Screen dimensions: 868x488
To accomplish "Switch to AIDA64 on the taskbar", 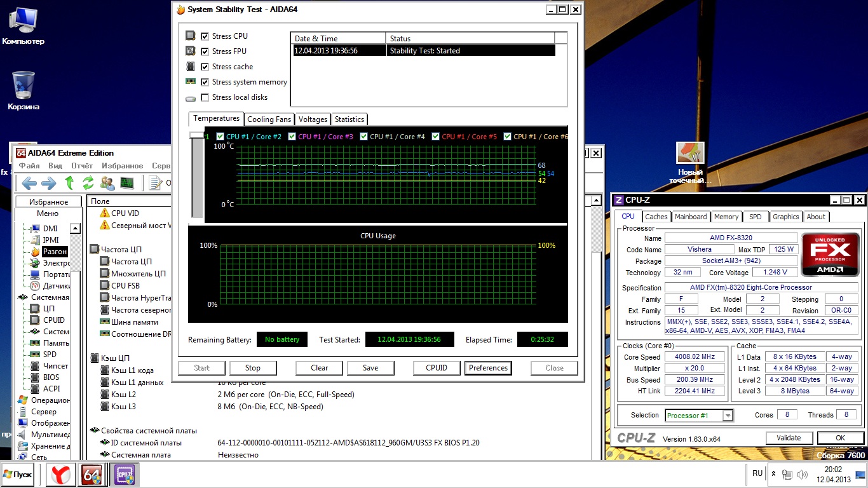I will click(x=92, y=475).
